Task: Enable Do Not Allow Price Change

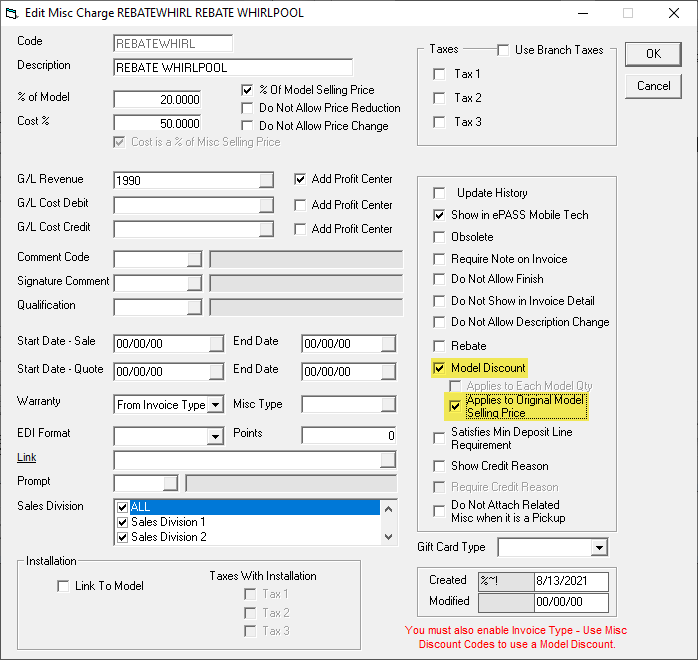Action: pyautogui.click(x=247, y=126)
